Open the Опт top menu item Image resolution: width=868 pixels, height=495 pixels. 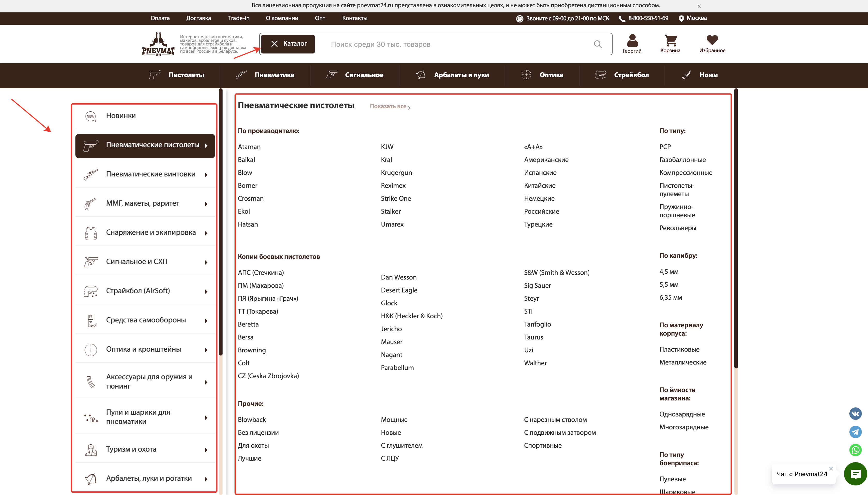(320, 18)
